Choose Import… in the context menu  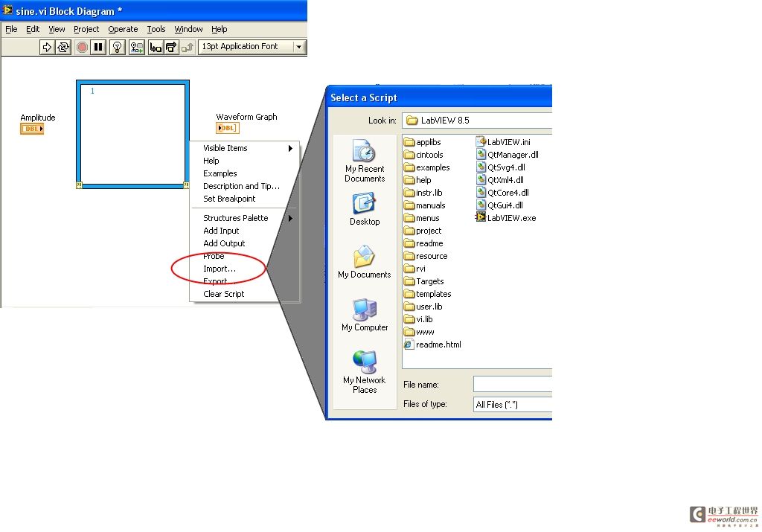coord(244,269)
